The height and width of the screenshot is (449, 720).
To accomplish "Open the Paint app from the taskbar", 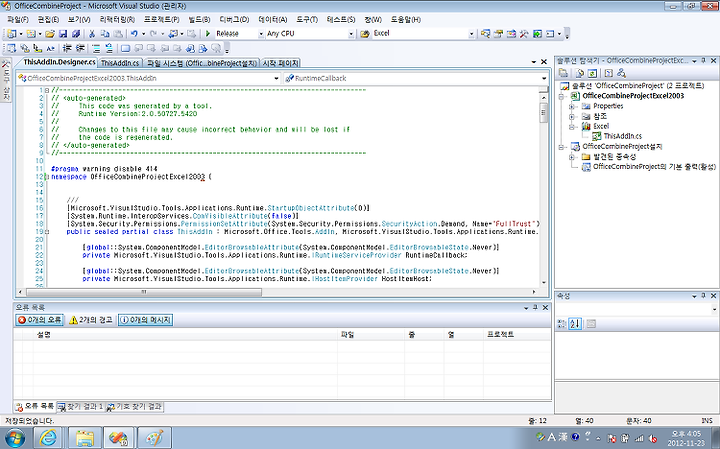I will coord(154,438).
